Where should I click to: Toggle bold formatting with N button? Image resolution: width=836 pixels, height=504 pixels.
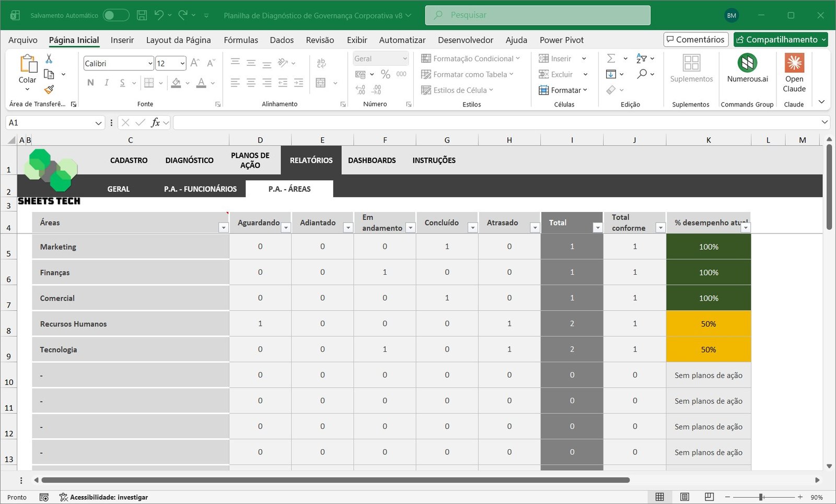coord(90,83)
